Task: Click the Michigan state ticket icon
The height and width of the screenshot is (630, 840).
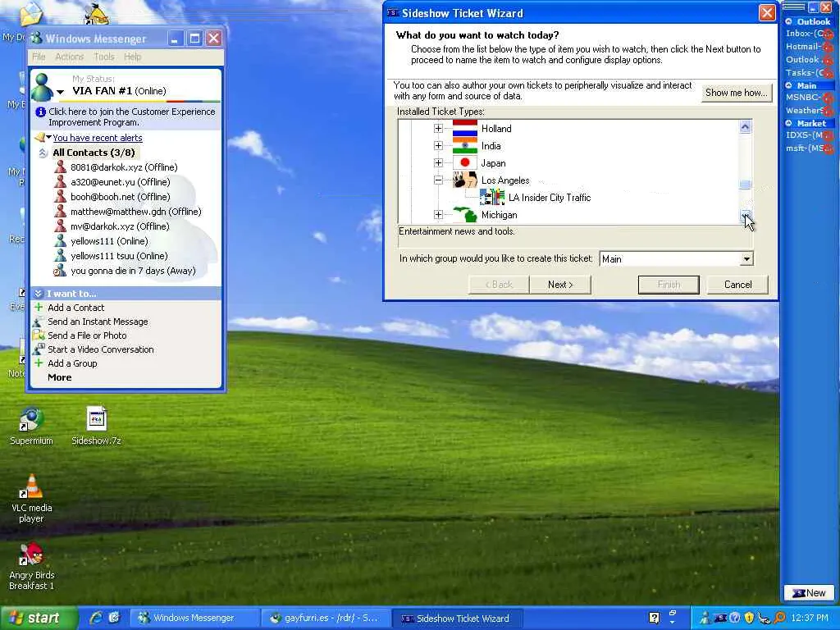Action: 464,214
